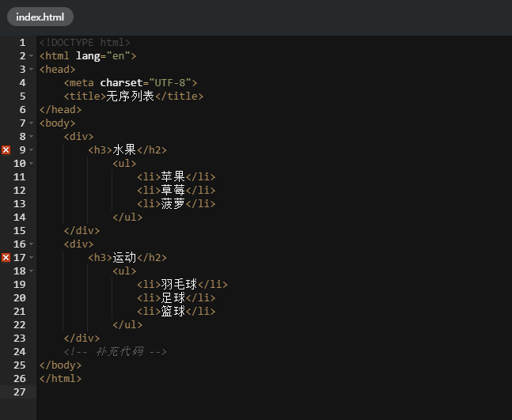This screenshot has width=512, height=420.
Task: Click the heading text 水果
Action: click(124, 149)
